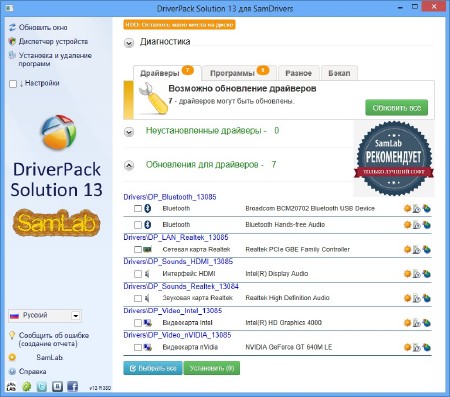Screen dimensions: 450x397
Task: Click orange gear icon for Broadcom BCM20702 row
Action: [x=407, y=209]
